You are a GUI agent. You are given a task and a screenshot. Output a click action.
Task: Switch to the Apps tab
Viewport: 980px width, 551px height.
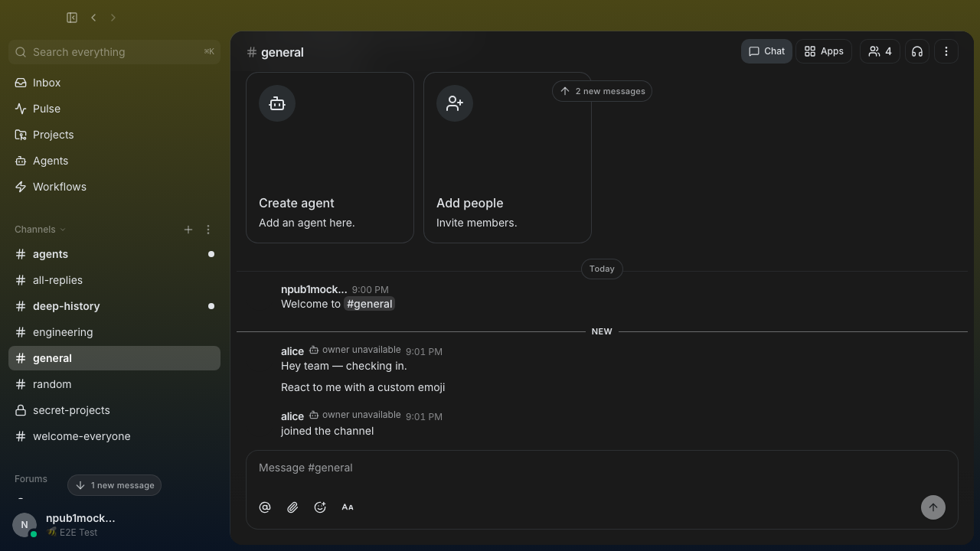(x=824, y=51)
